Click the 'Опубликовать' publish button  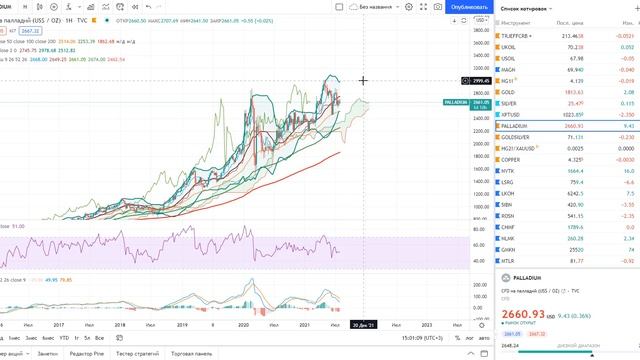click(469, 7)
